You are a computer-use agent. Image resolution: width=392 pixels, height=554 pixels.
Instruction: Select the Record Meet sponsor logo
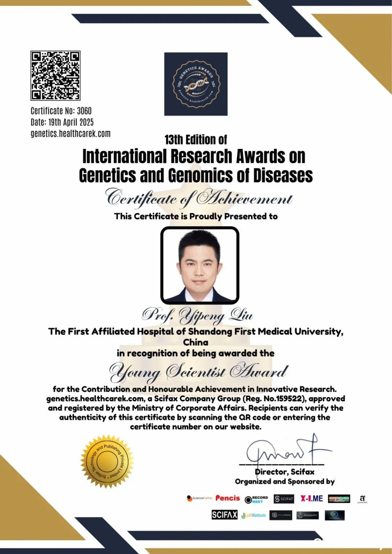pos(256,500)
